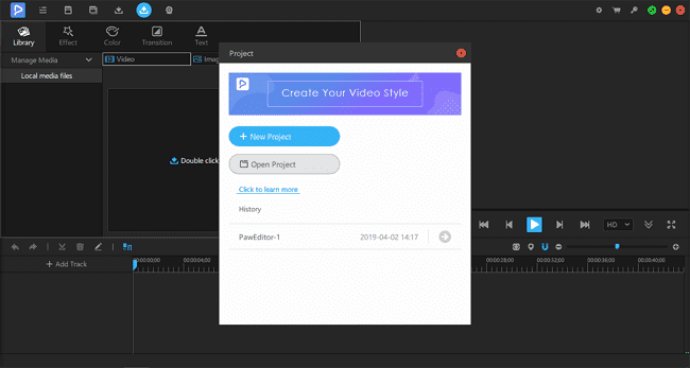The width and height of the screenshot is (690, 368).
Task: Toggle the marker pin icon in timeline
Action: click(x=531, y=247)
